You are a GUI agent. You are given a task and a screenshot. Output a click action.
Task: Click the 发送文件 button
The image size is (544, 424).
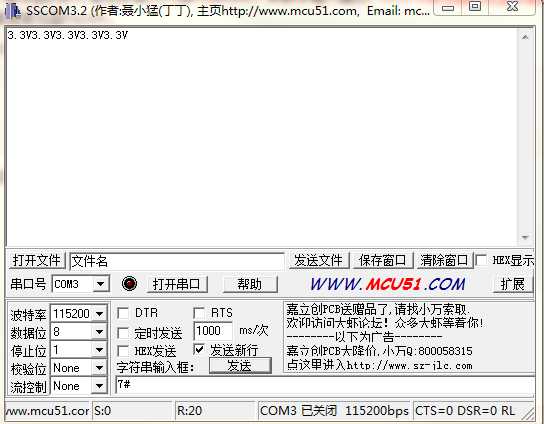click(318, 260)
